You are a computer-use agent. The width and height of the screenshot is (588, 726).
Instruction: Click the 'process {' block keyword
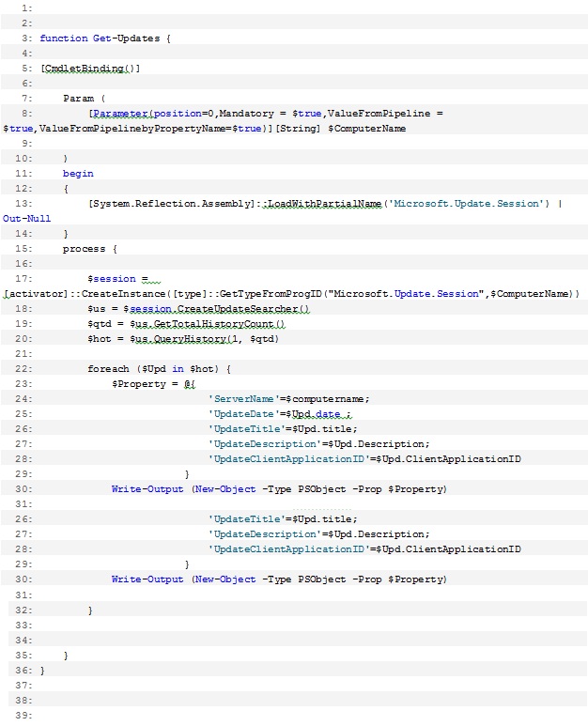click(x=89, y=249)
